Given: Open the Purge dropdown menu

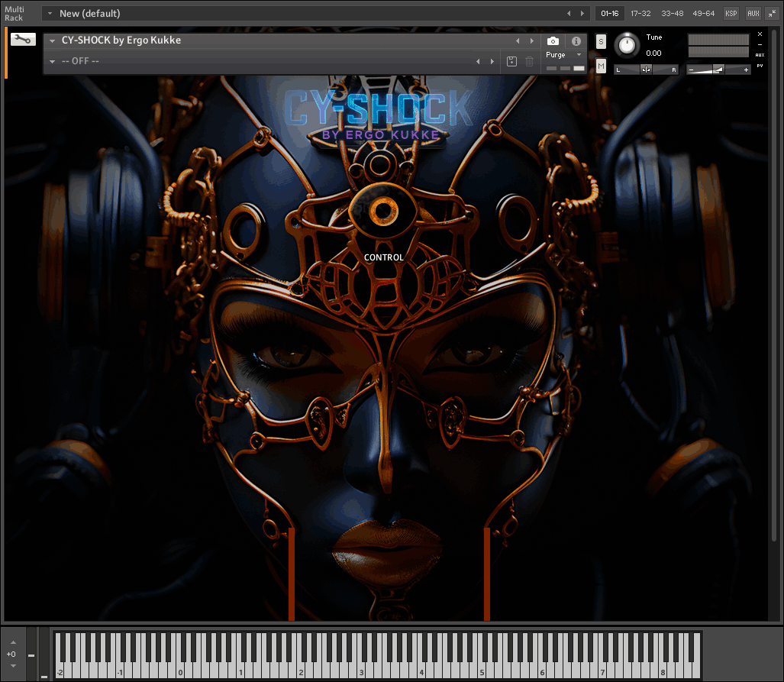Looking at the screenshot, I should pyautogui.click(x=564, y=54).
